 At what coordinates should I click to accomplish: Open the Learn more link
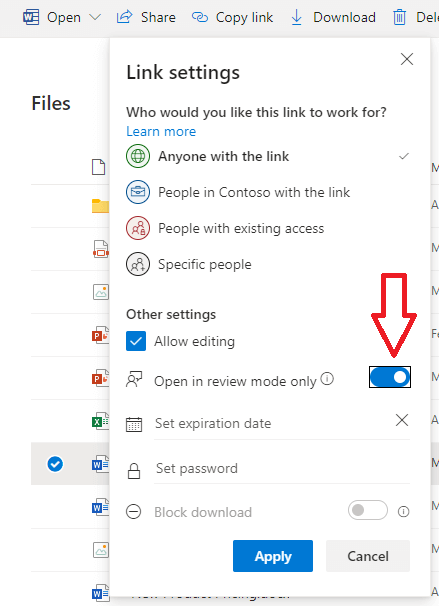tap(161, 131)
